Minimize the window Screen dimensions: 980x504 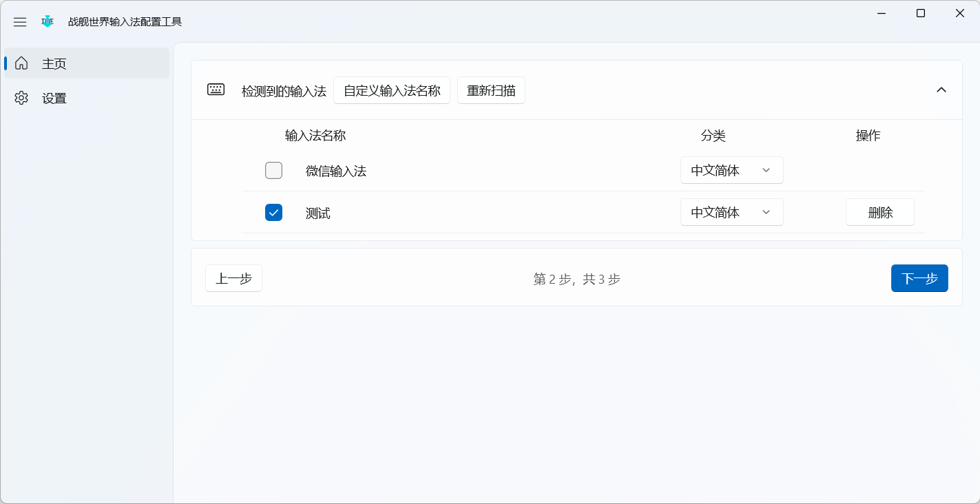(882, 13)
